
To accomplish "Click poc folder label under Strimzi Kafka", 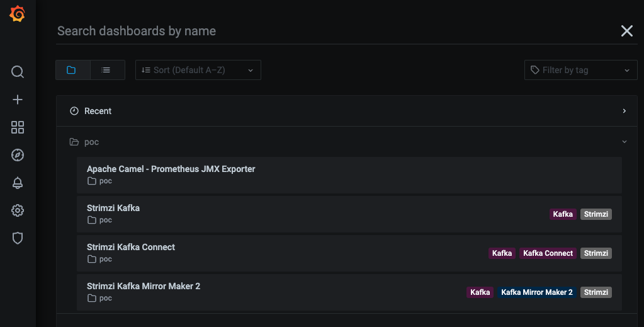I will click(x=100, y=220).
